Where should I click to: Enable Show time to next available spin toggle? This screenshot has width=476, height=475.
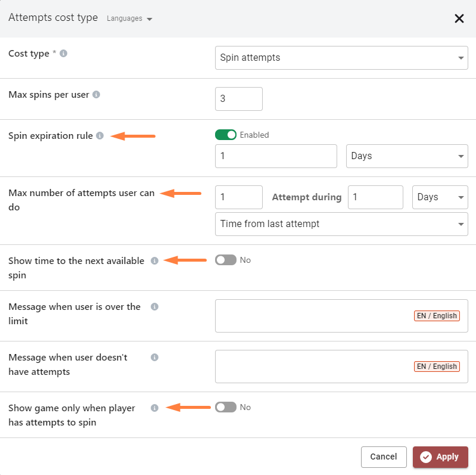coord(226,260)
